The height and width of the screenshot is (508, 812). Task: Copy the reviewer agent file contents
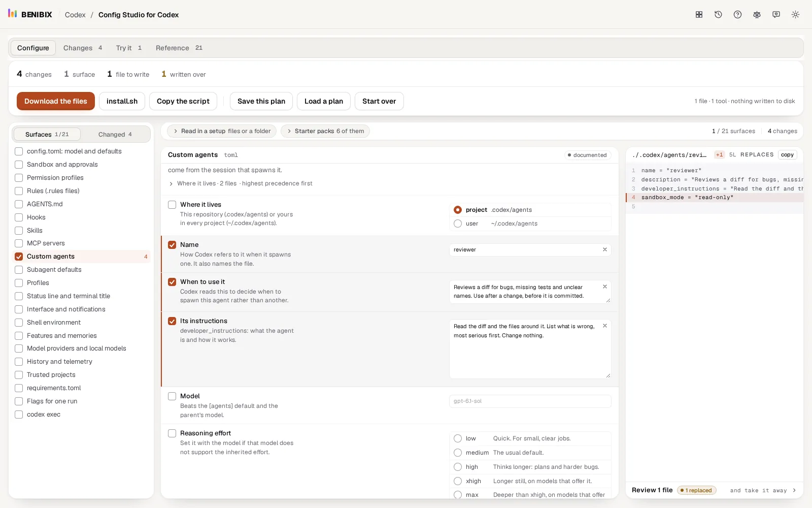[x=787, y=155]
